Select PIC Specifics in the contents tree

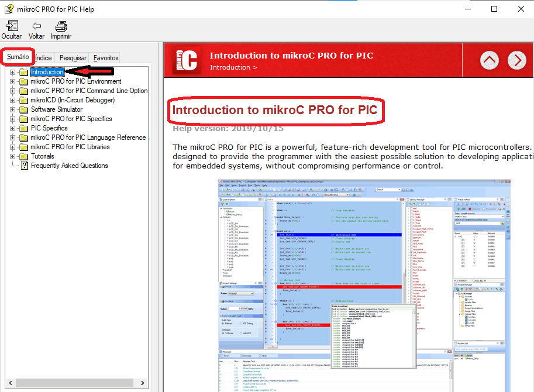point(49,128)
